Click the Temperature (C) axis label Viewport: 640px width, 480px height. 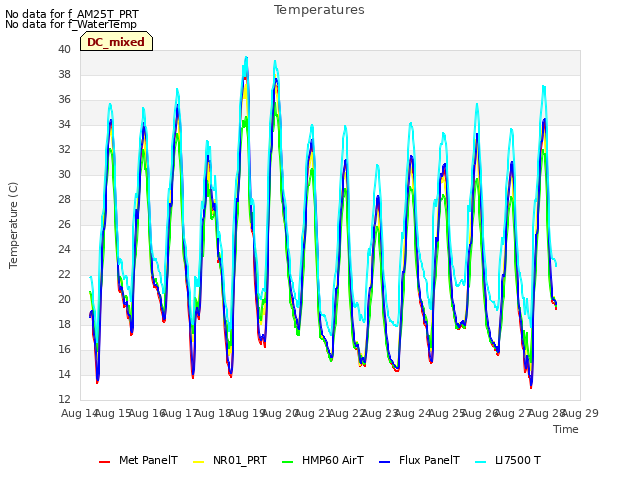13,225
